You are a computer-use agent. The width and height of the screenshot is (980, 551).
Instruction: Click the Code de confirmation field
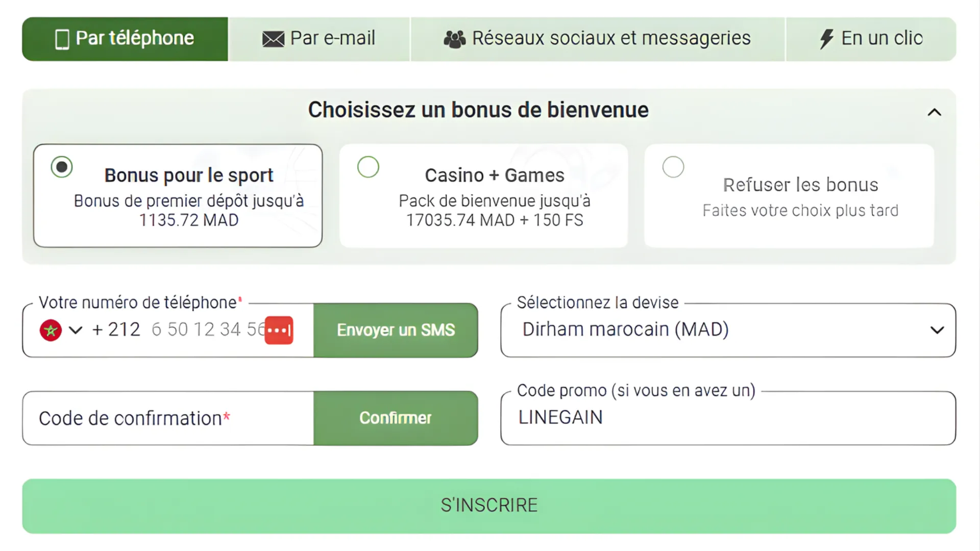pyautogui.click(x=153, y=418)
